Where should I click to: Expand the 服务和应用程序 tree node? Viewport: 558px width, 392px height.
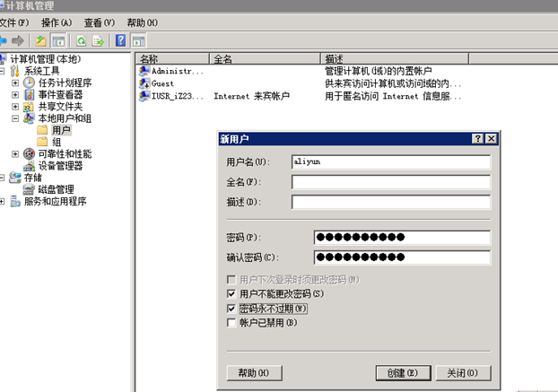tap(4, 201)
